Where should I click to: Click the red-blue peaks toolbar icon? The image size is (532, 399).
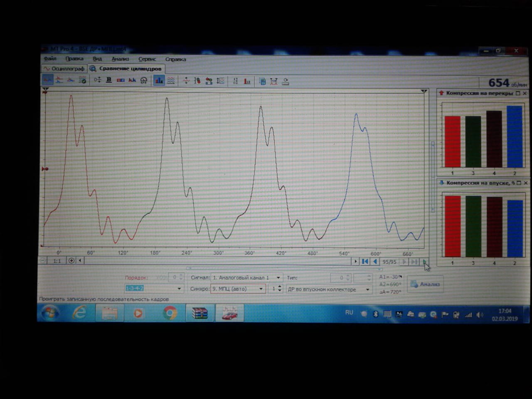coord(132,80)
